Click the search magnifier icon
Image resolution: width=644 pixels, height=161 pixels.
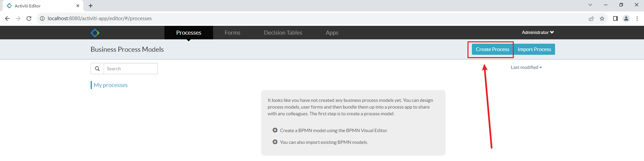pyautogui.click(x=97, y=69)
